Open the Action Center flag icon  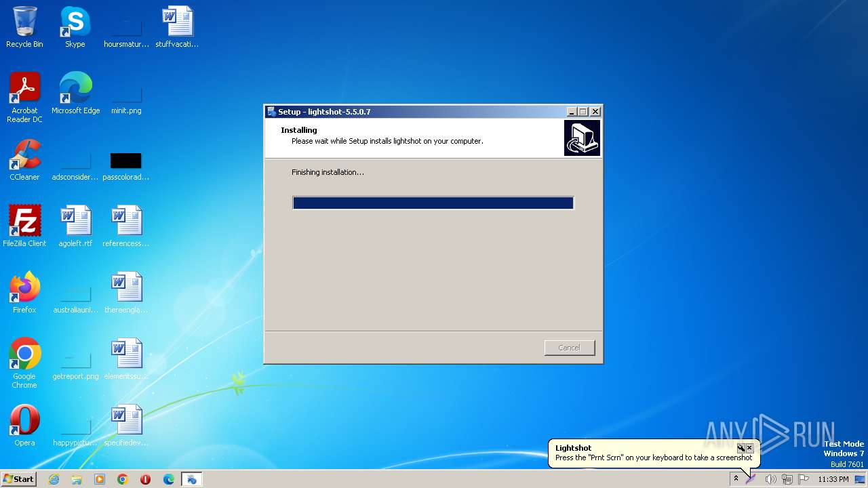(x=804, y=479)
